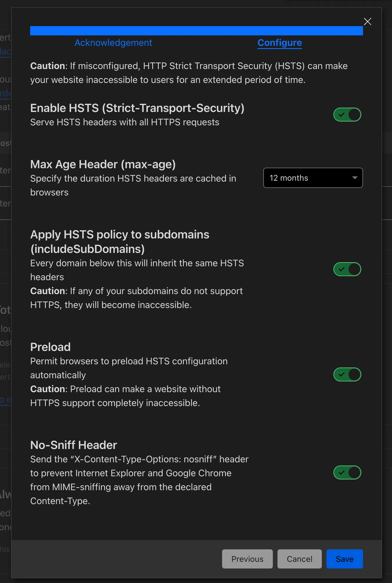
Task: Switch off the No-Sniff Header toggle
Action: (x=347, y=472)
